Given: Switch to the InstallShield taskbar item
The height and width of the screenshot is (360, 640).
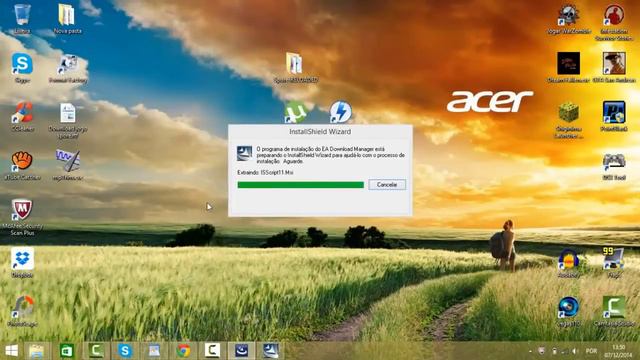Looking at the screenshot, I should click(270, 351).
